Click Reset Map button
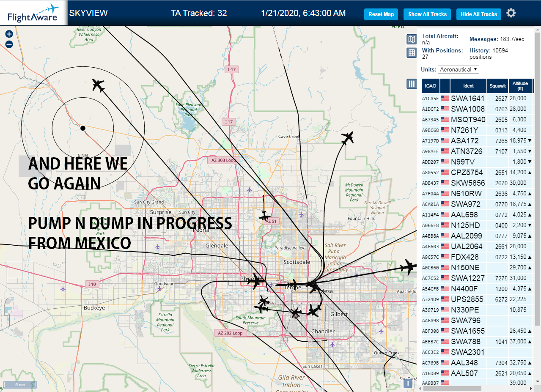The image size is (541, 392). (x=381, y=14)
